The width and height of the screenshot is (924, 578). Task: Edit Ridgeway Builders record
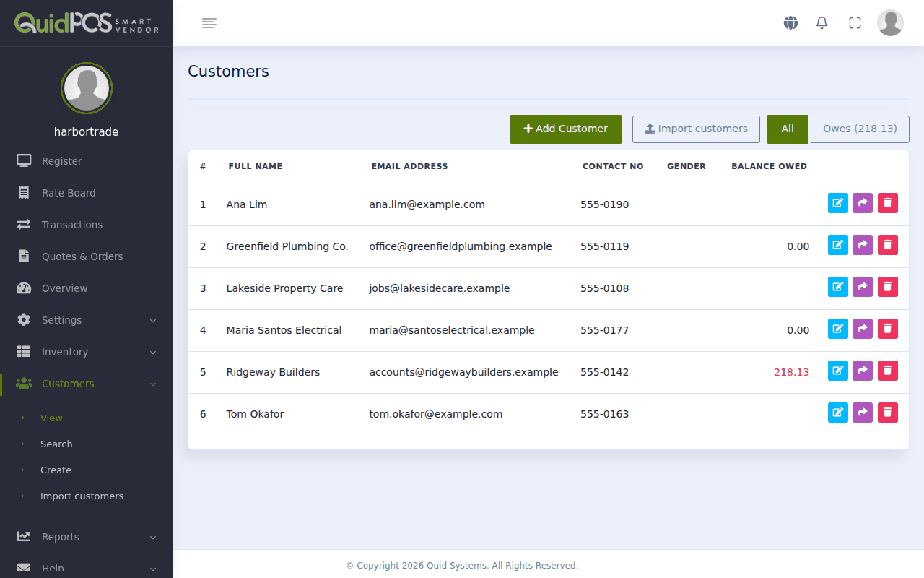point(837,371)
